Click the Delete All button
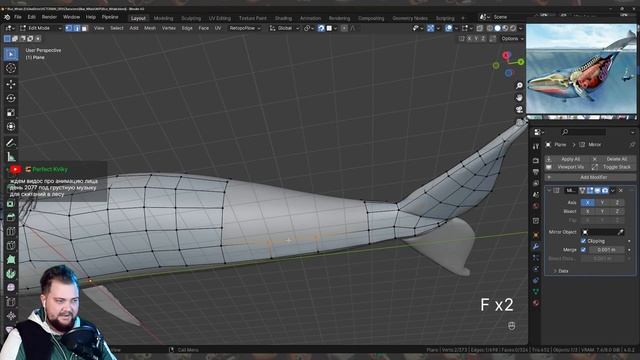 613,159
